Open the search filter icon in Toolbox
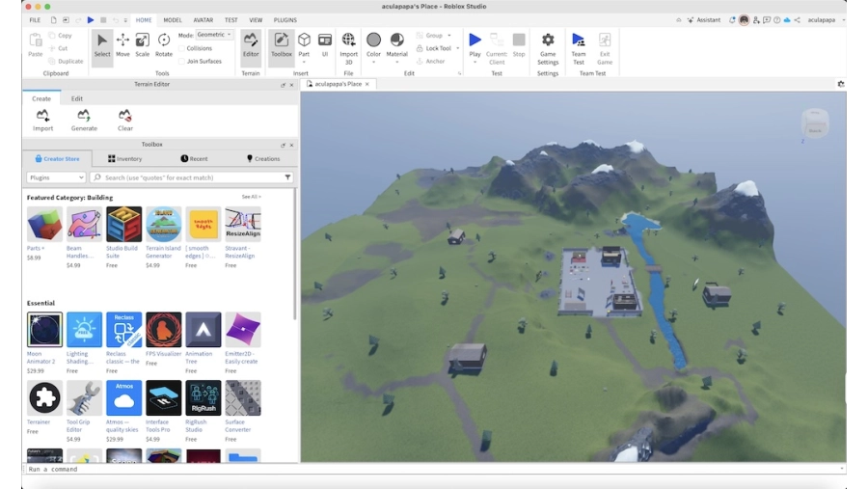 point(287,177)
